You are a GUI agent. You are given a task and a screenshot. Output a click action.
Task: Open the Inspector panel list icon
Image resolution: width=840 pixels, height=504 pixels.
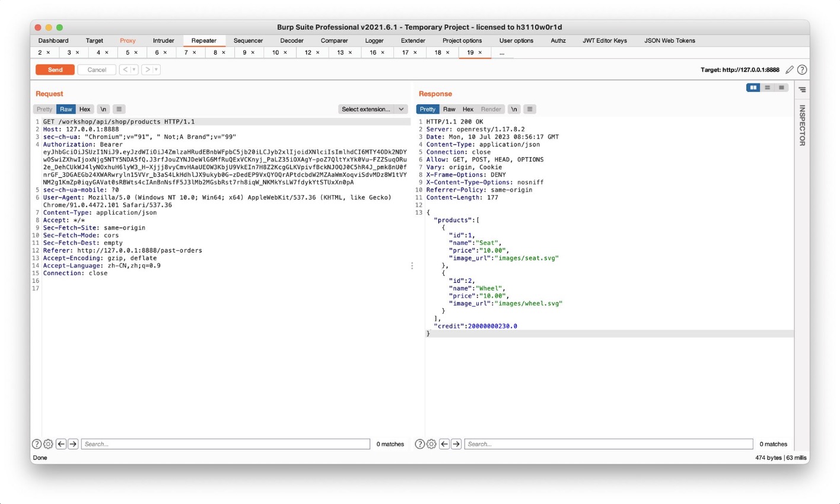point(802,90)
